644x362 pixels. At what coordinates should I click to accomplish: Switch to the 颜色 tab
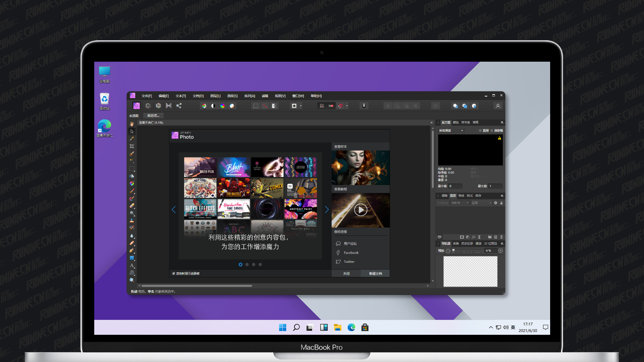click(456, 123)
